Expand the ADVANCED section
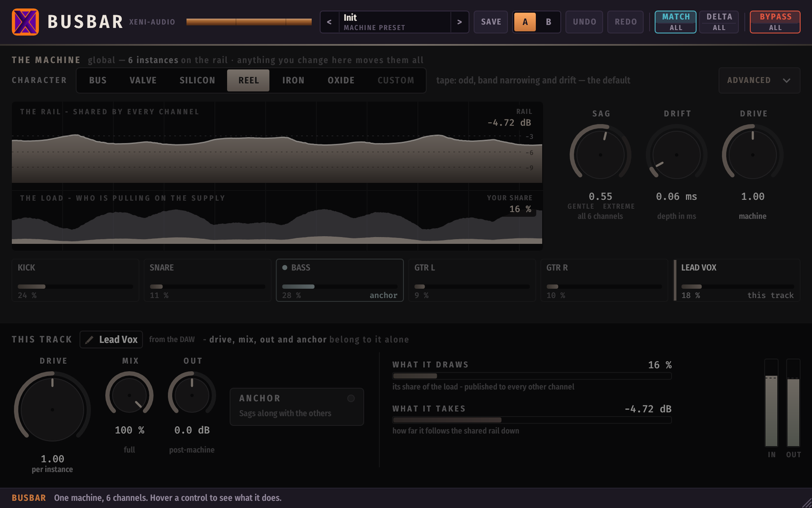Viewport: 812px width, 508px height. pos(759,80)
